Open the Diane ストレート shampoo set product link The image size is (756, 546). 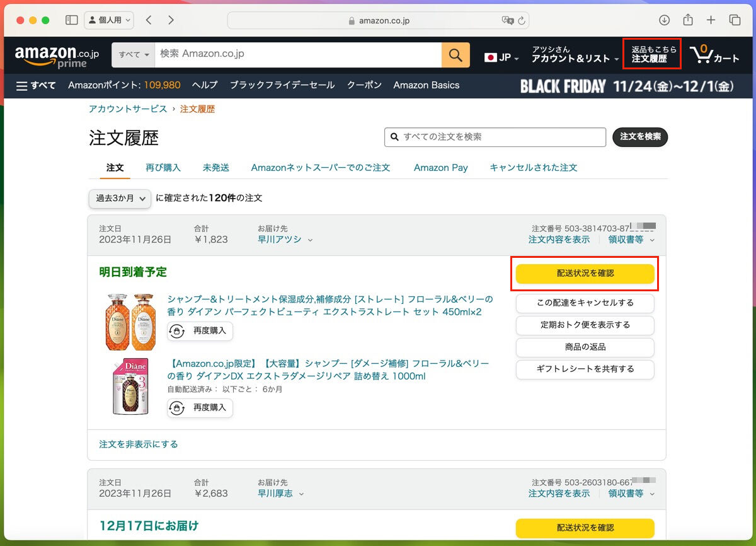point(330,306)
